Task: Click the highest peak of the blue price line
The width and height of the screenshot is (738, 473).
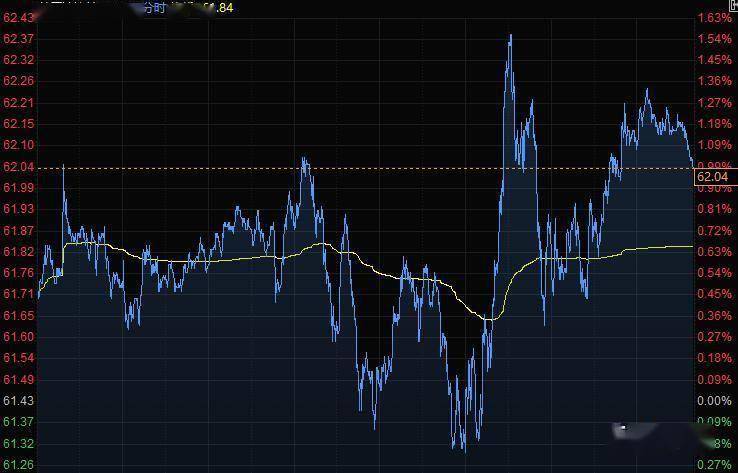Action: (x=511, y=36)
